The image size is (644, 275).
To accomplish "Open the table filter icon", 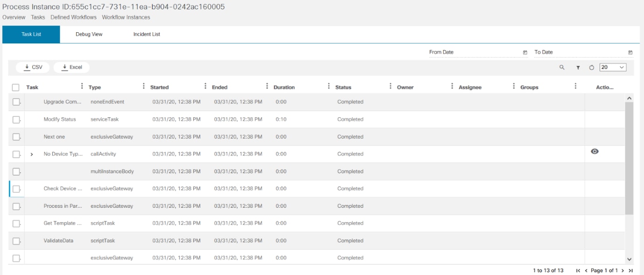I will pyautogui.click(x=578, y=68).
